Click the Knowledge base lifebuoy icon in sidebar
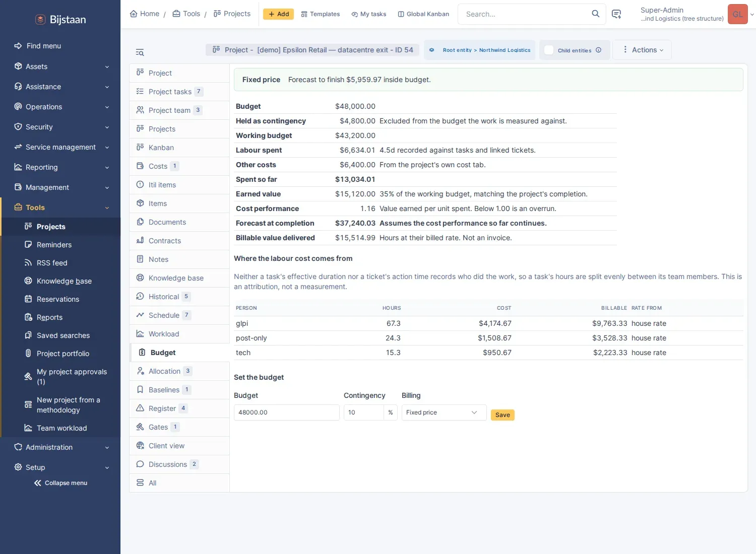Image resolution: width=756 pixels, height=554 pixels. pos(28,281)
